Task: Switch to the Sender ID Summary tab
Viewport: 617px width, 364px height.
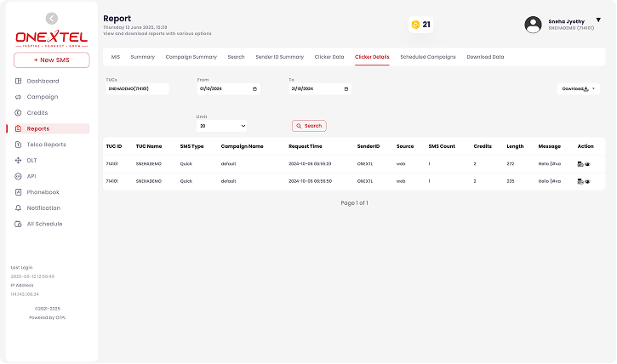Action: point(279,57)
